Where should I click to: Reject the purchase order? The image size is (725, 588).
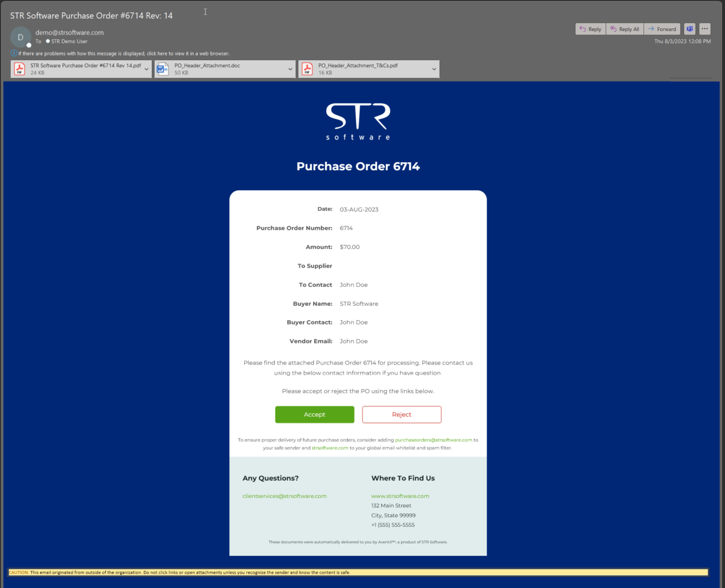[x=402, y=414]
